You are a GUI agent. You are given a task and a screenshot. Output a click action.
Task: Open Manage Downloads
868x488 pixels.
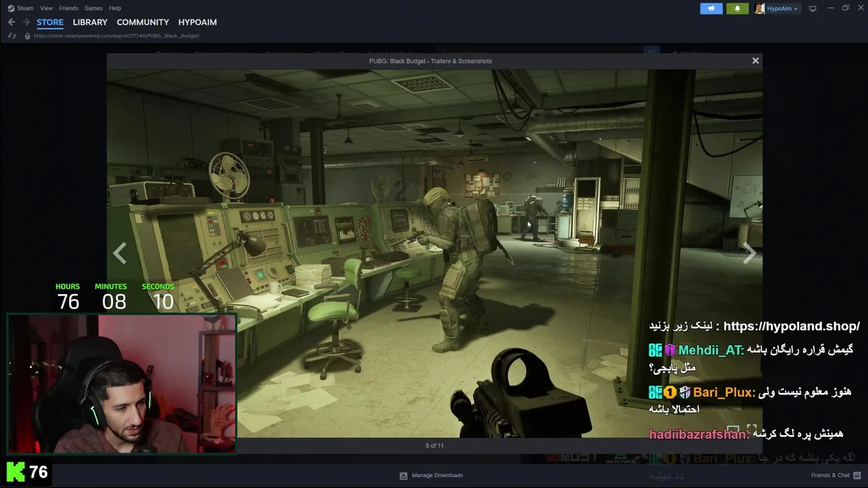[x=437, y=475]
